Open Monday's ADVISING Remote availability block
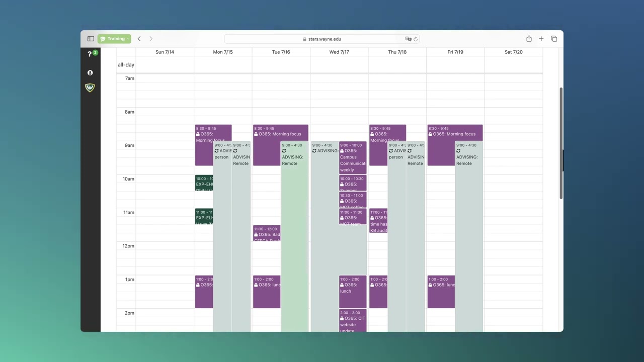The image size is (644, 362). pyautogui.click(x=241, y=236)
